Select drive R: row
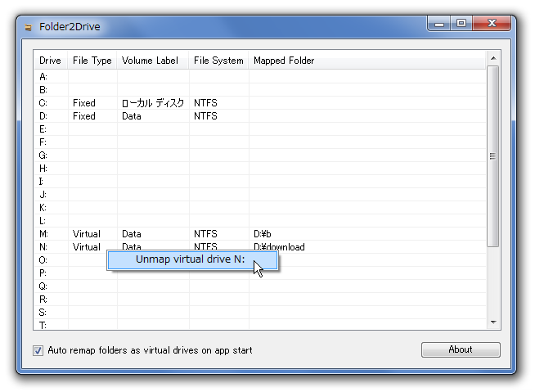Screen dimensions: 535x392 [x=260, y=300]
